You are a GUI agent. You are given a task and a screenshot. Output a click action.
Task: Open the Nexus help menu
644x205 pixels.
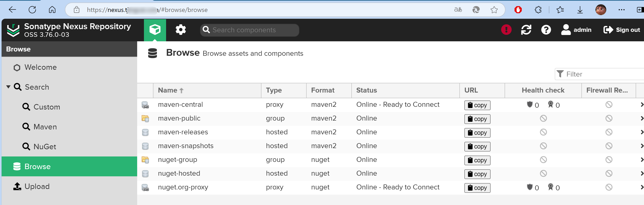pos(546,30)
